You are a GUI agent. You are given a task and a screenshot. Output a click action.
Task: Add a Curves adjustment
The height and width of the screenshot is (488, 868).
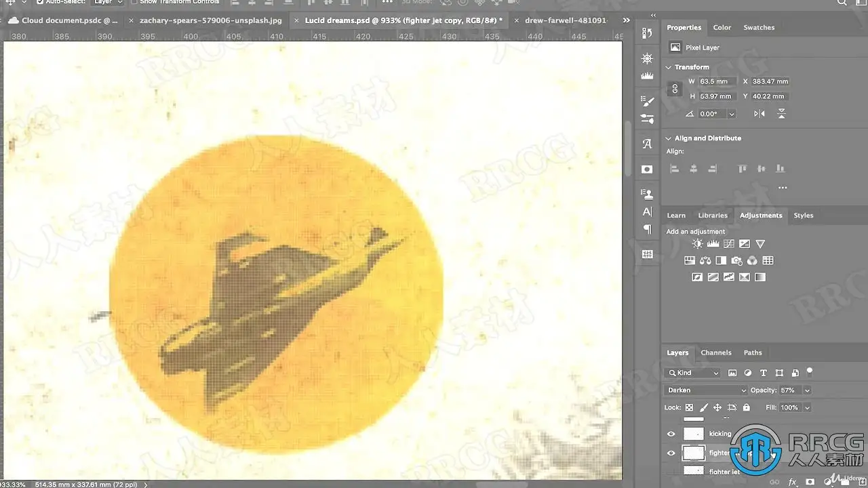728,244
